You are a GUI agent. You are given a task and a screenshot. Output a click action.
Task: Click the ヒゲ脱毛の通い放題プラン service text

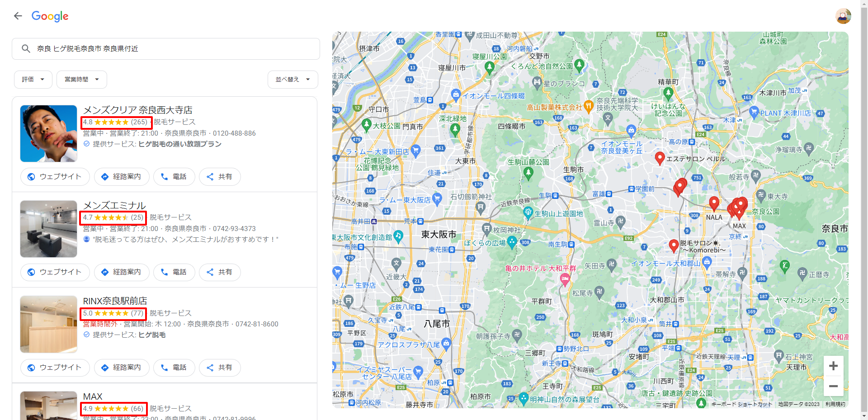pos(180,144)
